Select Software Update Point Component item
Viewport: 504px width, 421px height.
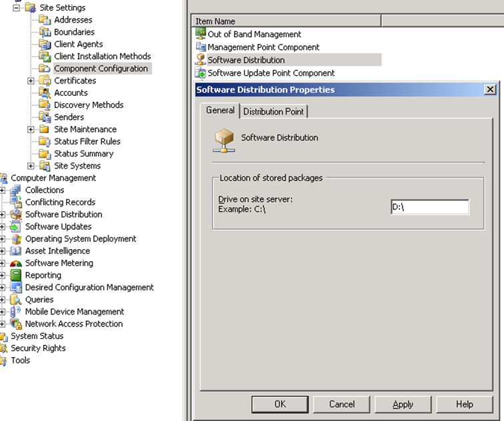pyautogui.click(x=271, y=73)
